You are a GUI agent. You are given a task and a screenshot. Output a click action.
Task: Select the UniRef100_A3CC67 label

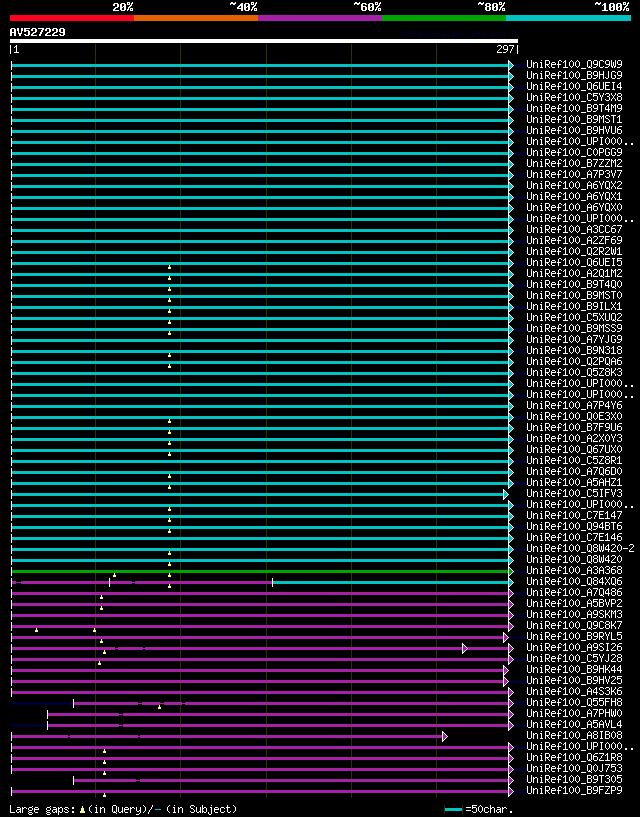pos(574,229)
